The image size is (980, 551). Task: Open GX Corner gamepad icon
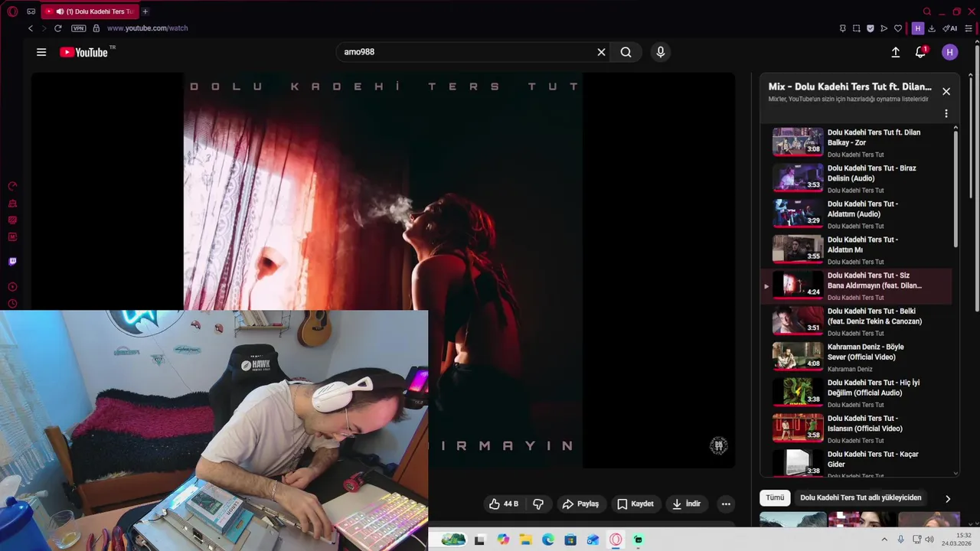pyautogui.click(x=31, y=11)
